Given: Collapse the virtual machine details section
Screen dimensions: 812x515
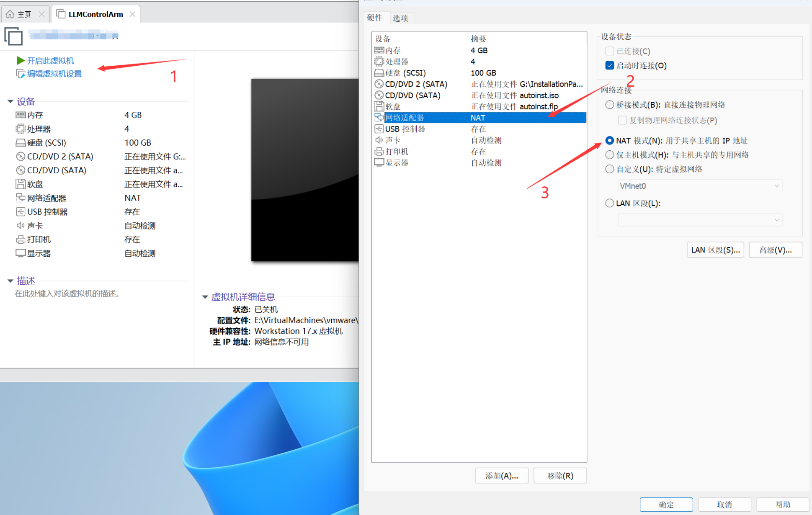Looking at the screenshot, I should point(205,297).
